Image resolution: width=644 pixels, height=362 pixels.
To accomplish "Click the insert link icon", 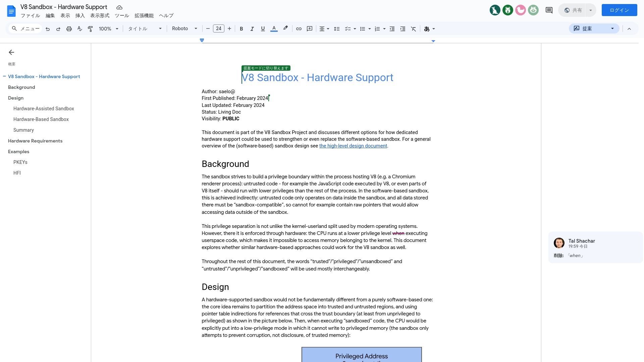I will (x=299, y=28).
